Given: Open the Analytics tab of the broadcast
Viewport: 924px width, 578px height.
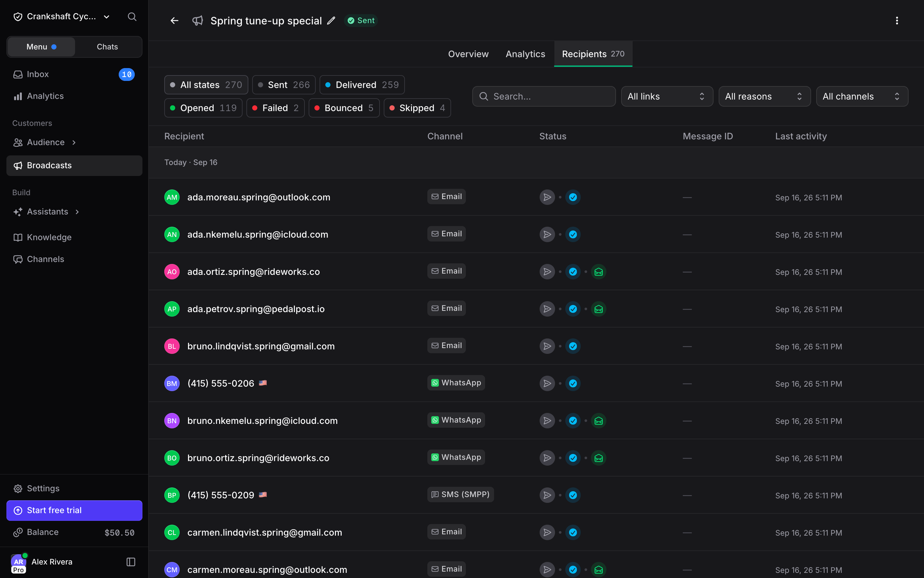Looking at the screenshot, I should pos(526,54).
